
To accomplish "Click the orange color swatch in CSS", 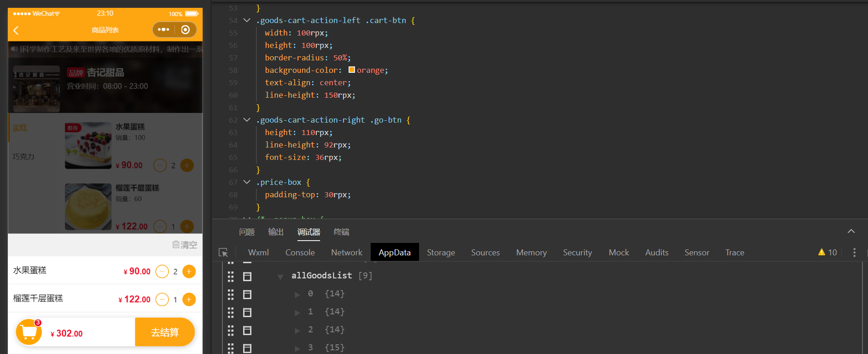I will (x=352, y=70).
